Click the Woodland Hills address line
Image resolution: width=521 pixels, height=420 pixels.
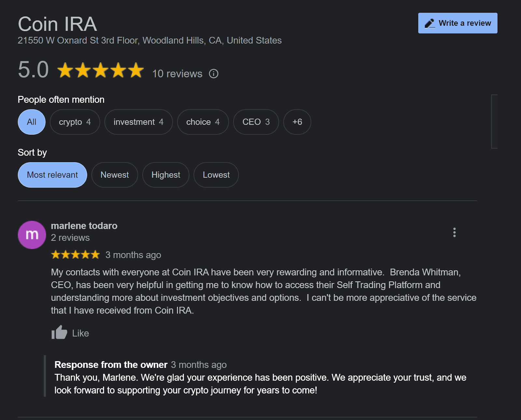150,40
